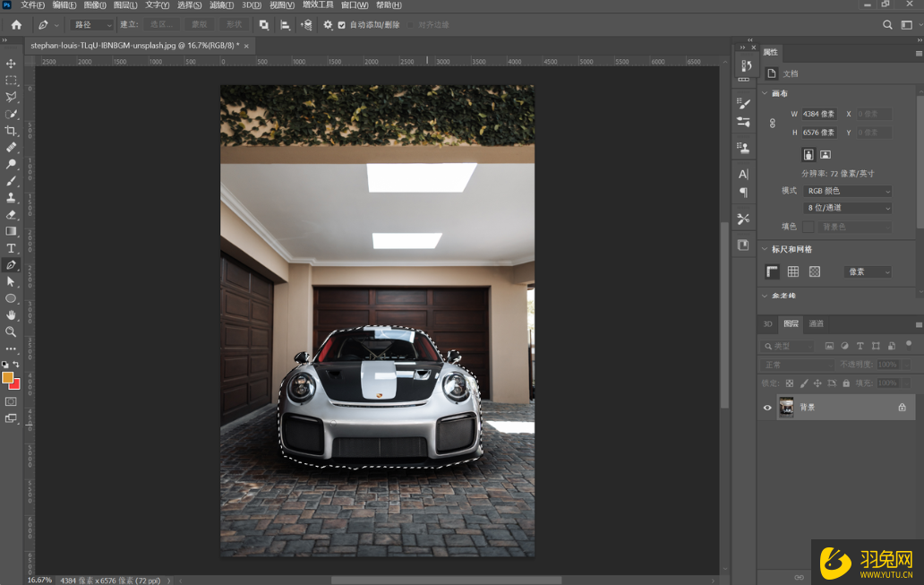Select the Zoom tool in the toolbox
This screenshot has width=924, height=585.
[x=11, y=332]
